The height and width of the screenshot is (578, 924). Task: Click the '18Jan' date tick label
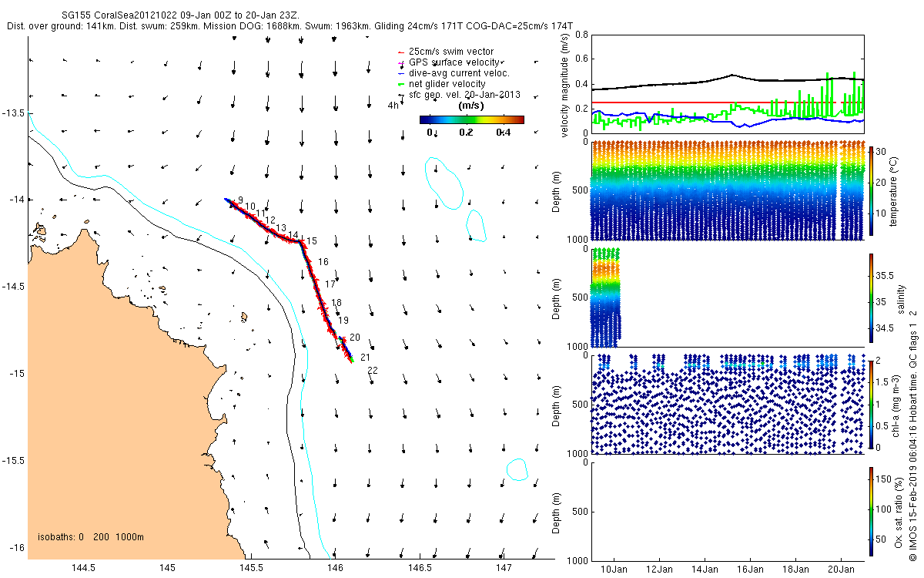[x=795, y=569]
